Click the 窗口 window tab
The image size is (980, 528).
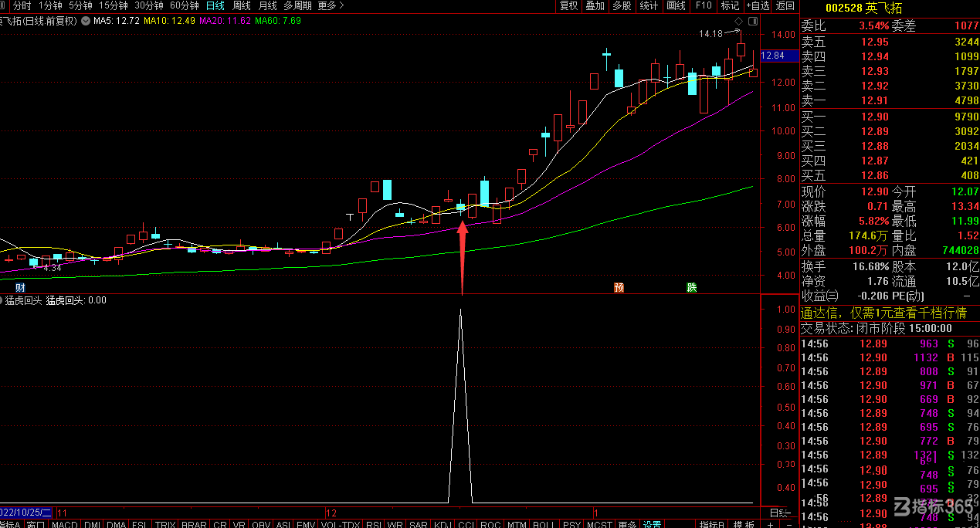pyautogui.click(x=36, y=524)
